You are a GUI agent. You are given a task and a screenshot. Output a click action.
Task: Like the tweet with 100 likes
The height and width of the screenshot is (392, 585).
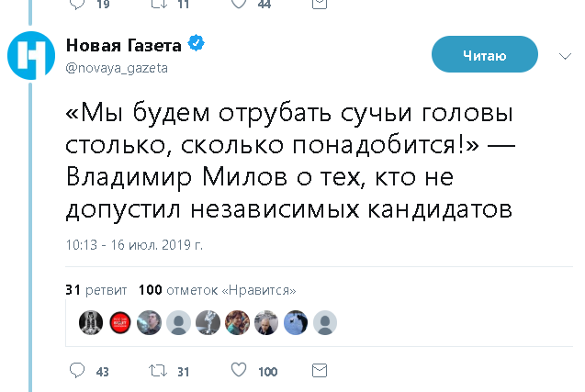238,371
